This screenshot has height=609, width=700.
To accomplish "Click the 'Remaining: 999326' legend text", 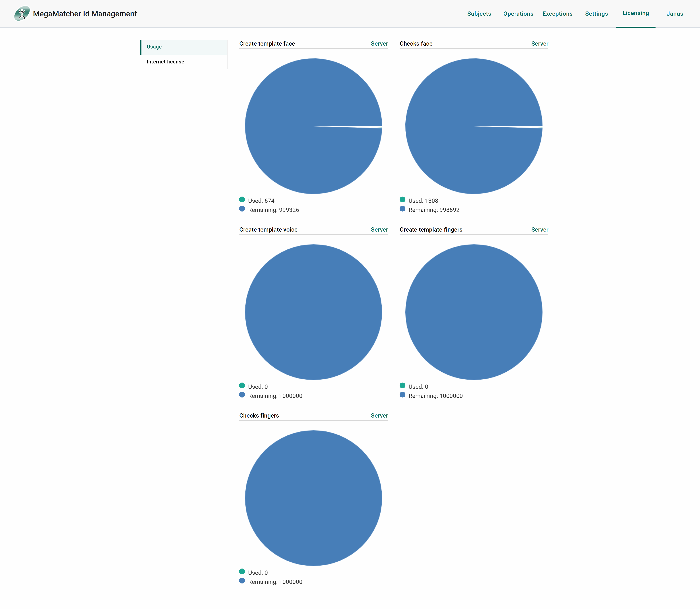I will point(274,210).
